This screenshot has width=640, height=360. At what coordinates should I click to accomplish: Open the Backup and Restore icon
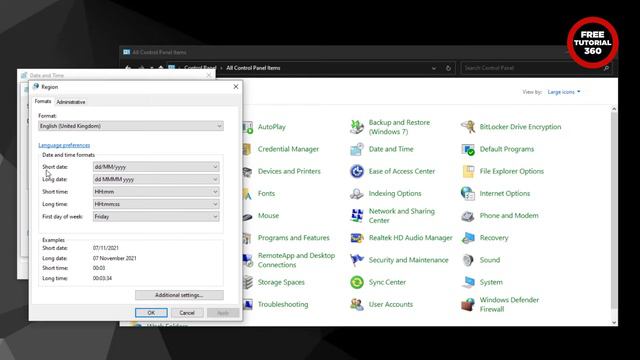(x=357, y=127)
